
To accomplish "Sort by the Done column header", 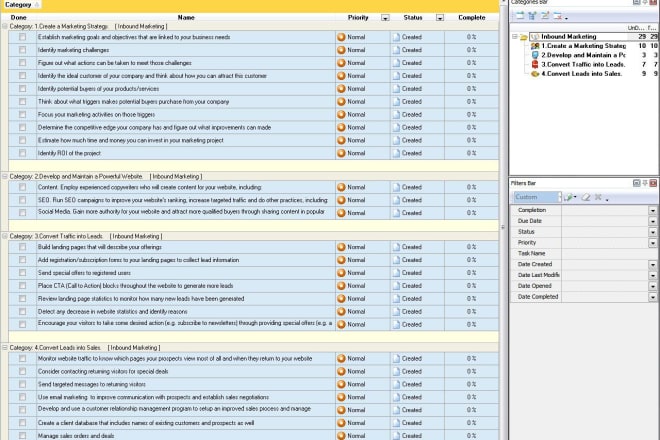I will pos(19,18).
